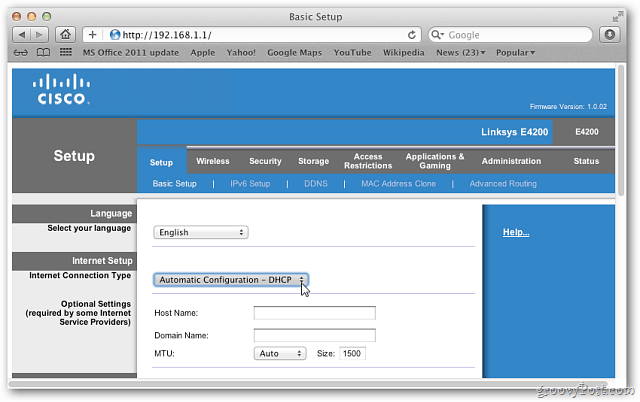Click the MTU Size field showing 1500

pos(352,353)
